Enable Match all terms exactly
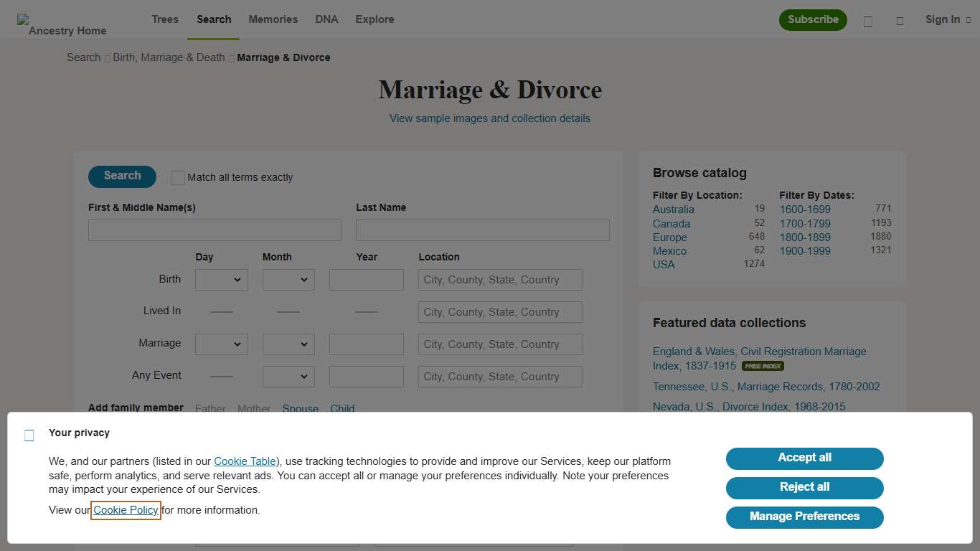 177,177
